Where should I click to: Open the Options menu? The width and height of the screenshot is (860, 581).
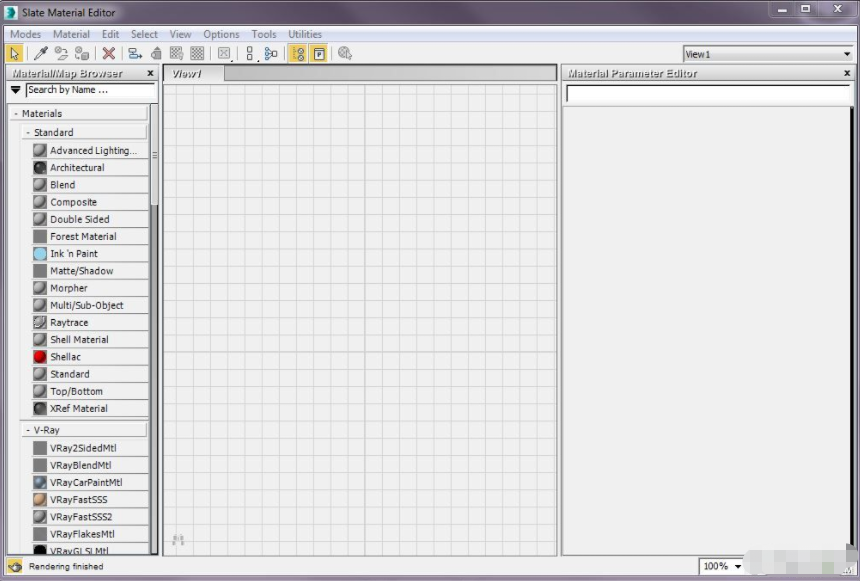click(x=222, y=34)
